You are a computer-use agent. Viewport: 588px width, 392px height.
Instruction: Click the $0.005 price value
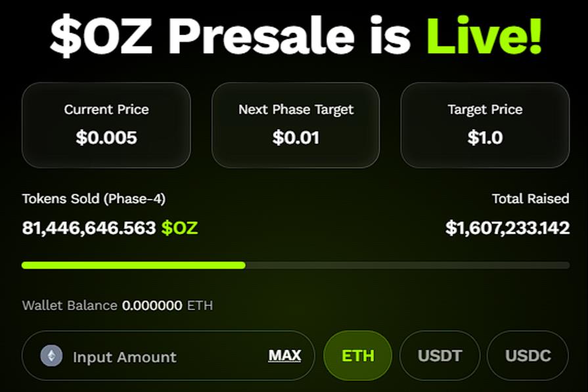[106, 137]
